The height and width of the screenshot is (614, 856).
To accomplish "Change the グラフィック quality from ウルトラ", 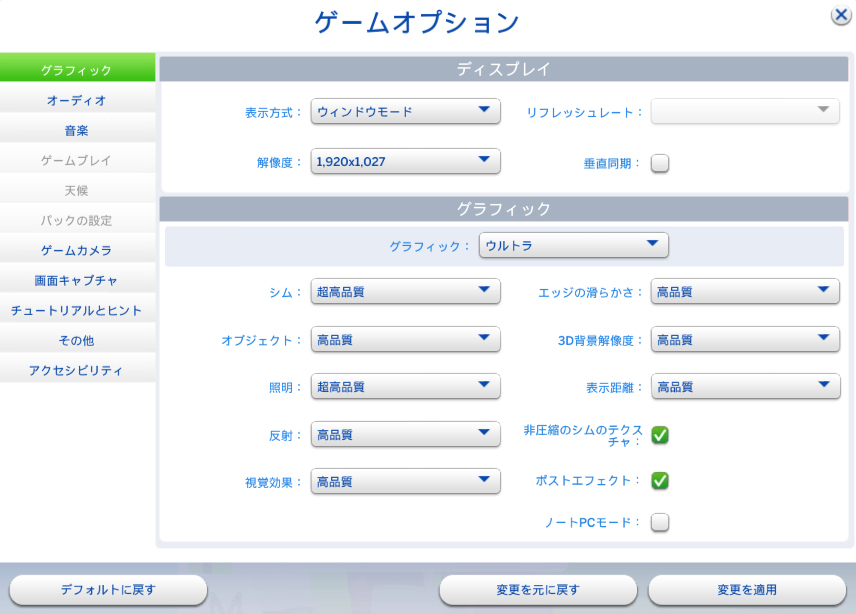I will pos(574,245).
